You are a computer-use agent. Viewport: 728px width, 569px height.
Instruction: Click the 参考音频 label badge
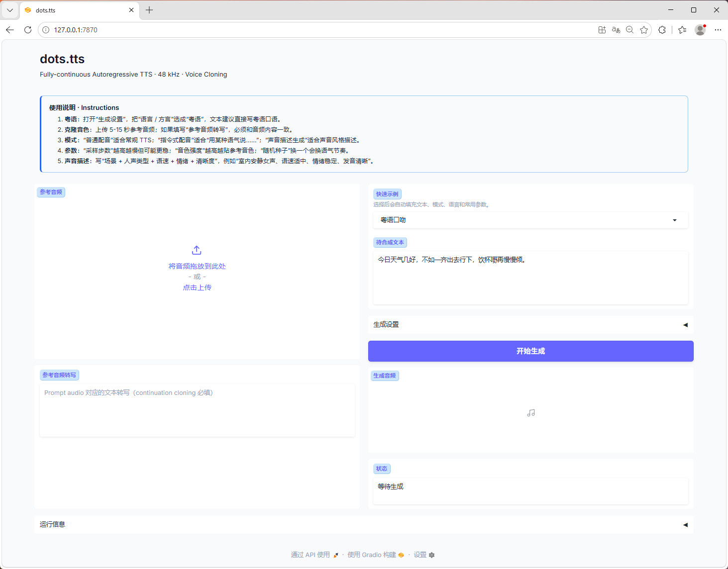click(x=51, y=192)
